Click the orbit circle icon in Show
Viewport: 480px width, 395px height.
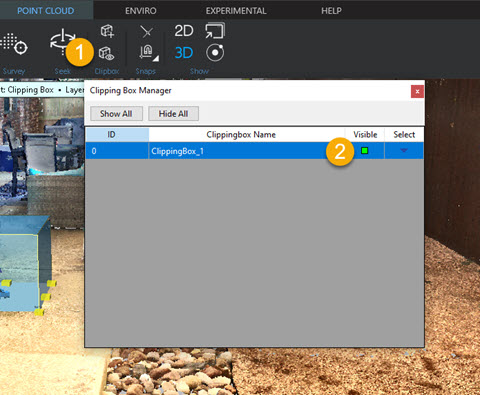(215, 53)
